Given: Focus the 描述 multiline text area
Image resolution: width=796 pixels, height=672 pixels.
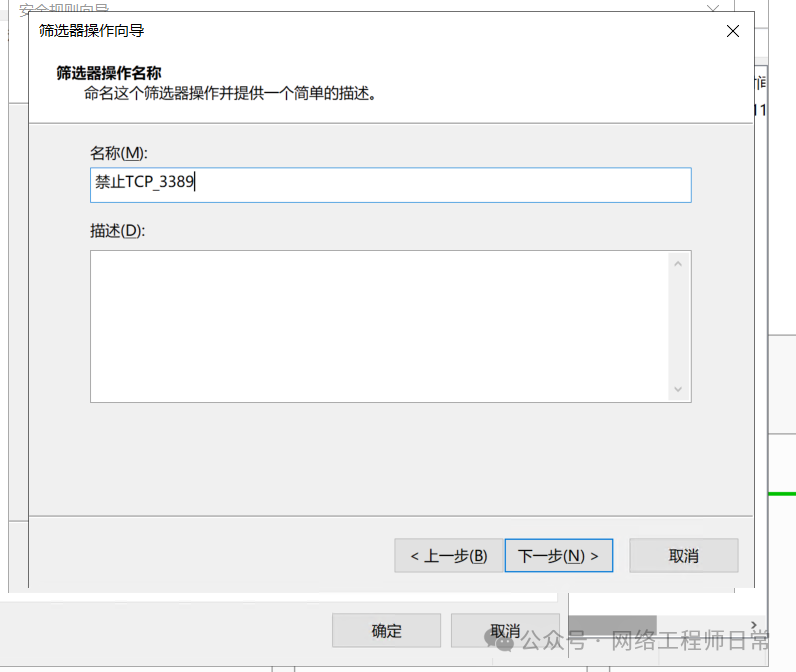Looking at the screenshot, I should coord(380,326).
